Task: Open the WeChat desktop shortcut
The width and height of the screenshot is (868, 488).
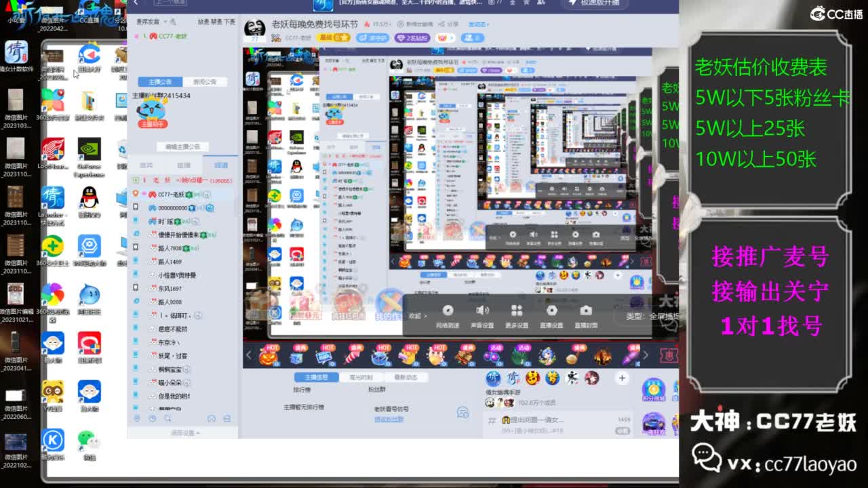Action: [90, 445]
